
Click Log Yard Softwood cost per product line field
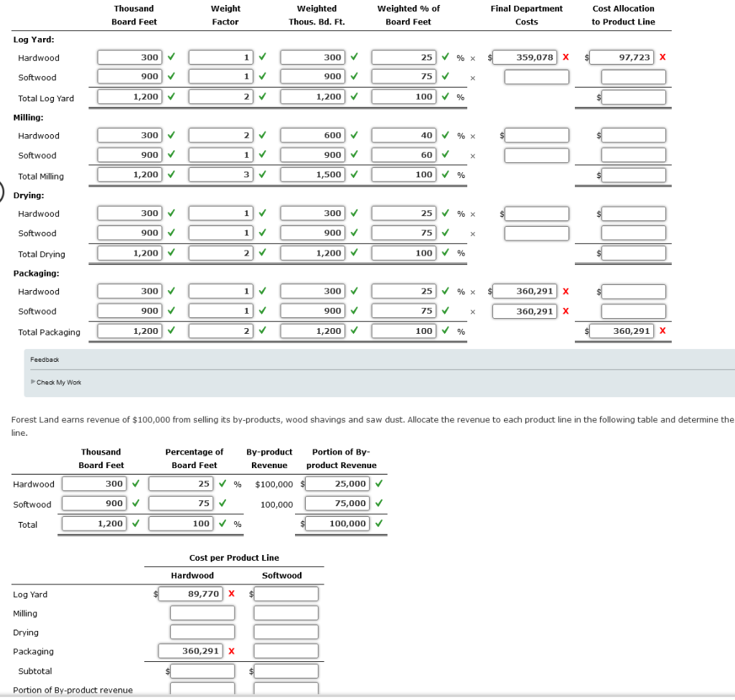pos(286,594)
